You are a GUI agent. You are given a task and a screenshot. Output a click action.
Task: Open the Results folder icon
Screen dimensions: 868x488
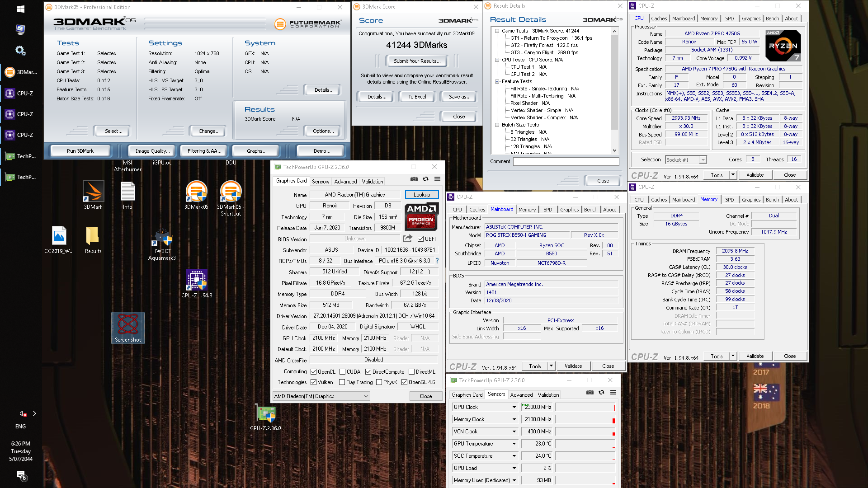[x=93, y=240]
